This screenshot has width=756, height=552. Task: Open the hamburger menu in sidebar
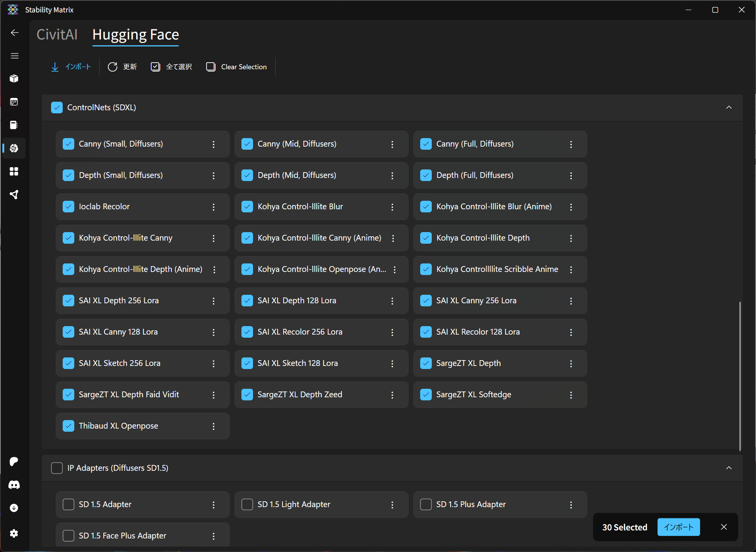(14, 56)
